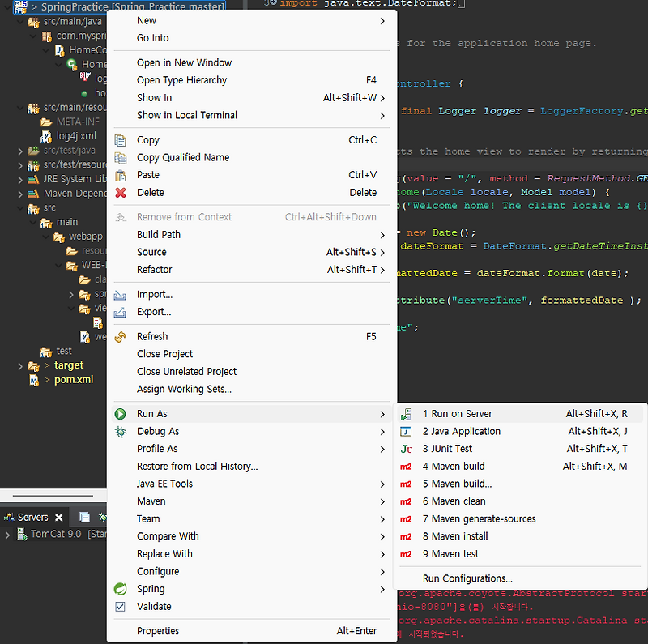648x644 pixels.
Task: Click the META-INF folder icon
Action: tap(46, 122)
